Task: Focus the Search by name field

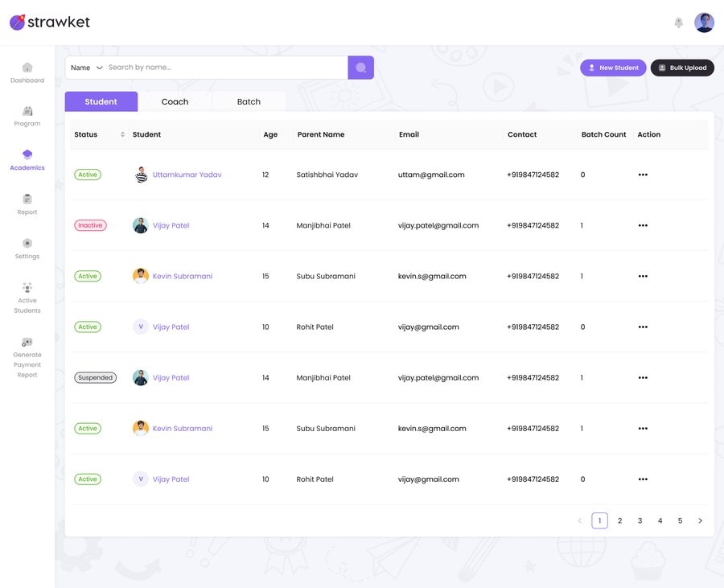Action: click(226, 68)
